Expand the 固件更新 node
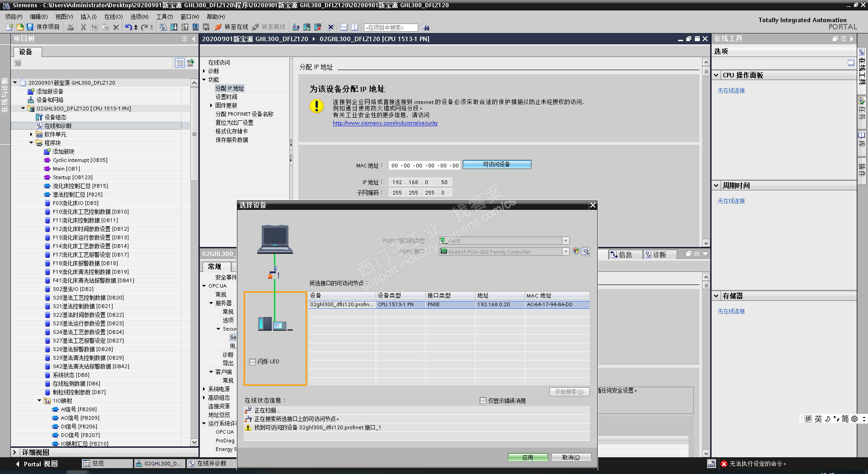868x474 pixels. [211, 105]
